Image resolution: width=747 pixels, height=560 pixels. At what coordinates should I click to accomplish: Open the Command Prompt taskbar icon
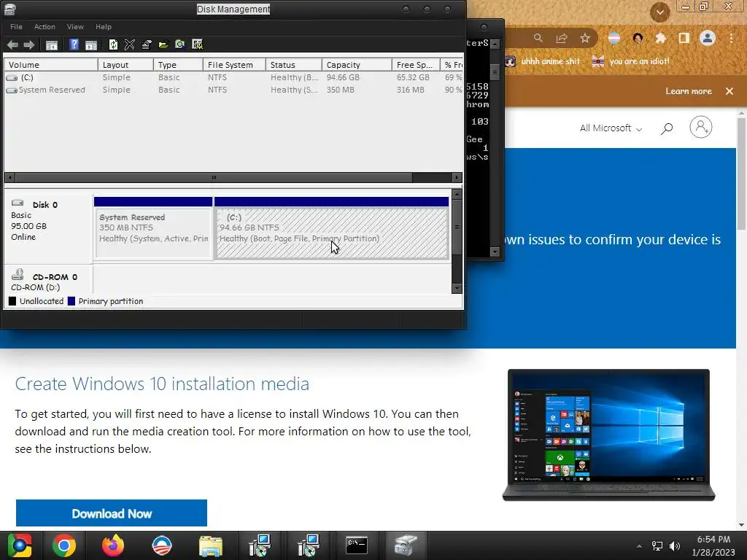click(356, 545)
